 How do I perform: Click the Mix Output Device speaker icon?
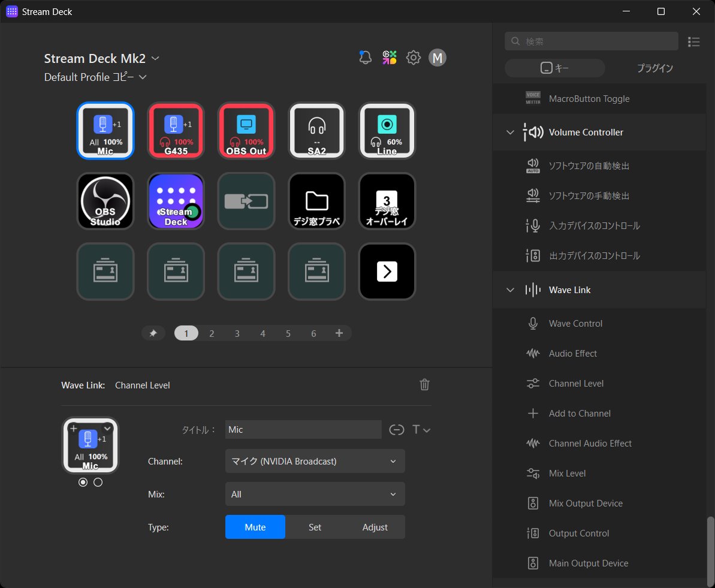point(533,503)
